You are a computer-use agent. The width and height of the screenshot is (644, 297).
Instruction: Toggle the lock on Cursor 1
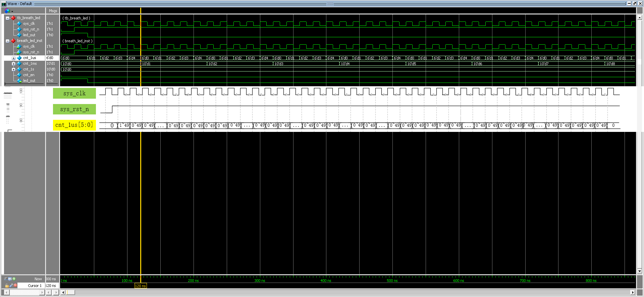pyautogui.click(x=7, y=286)
